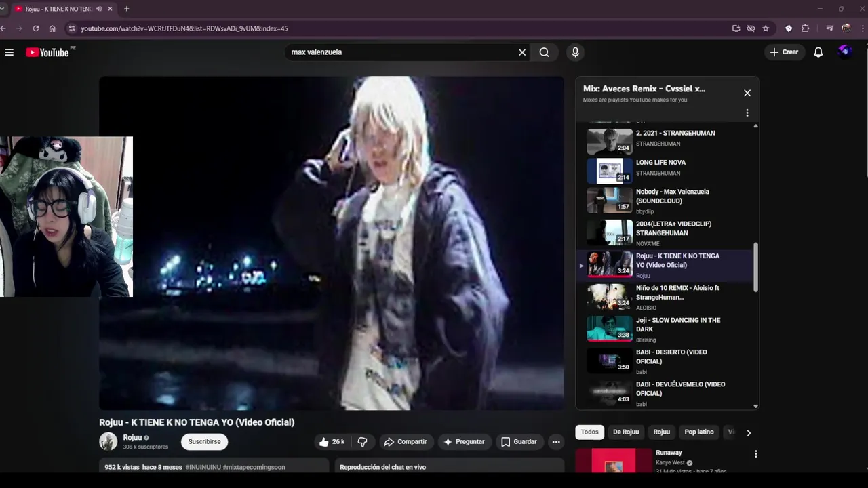
Task: Play Joji - SLOW DANCING IN THE DARK
Action: [x=665, y=329]
